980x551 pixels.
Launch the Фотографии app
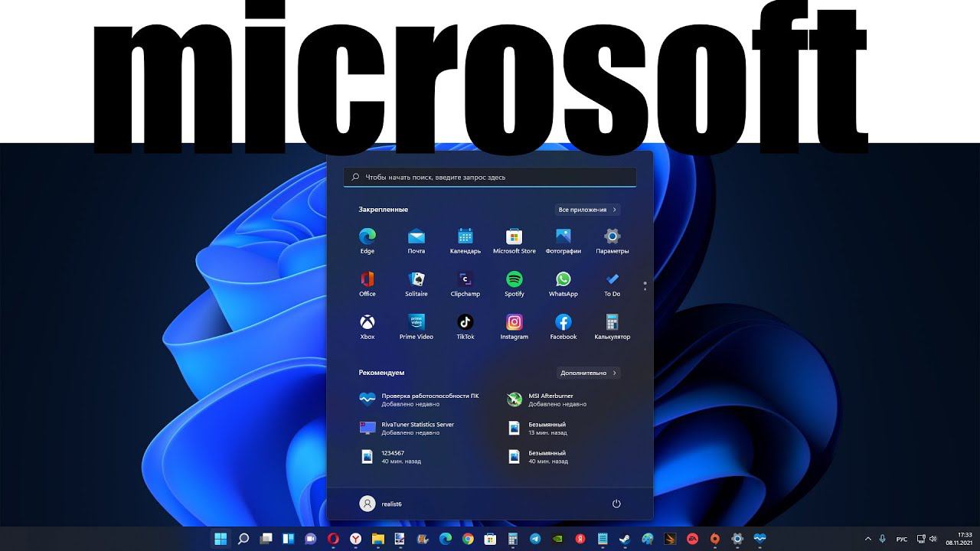563,240
